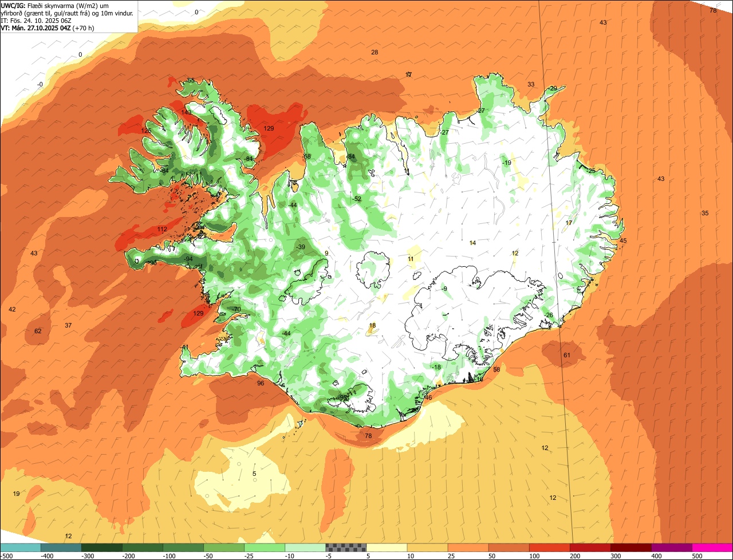Click the map value '33' near the northeast coast
733x560 pixels.
click(531, 84)
